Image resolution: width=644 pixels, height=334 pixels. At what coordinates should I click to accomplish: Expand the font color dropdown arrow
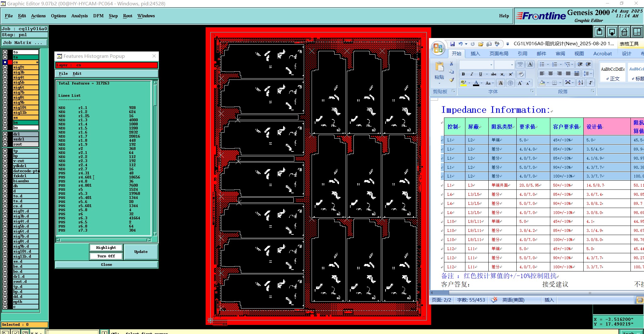pos(482,83)
